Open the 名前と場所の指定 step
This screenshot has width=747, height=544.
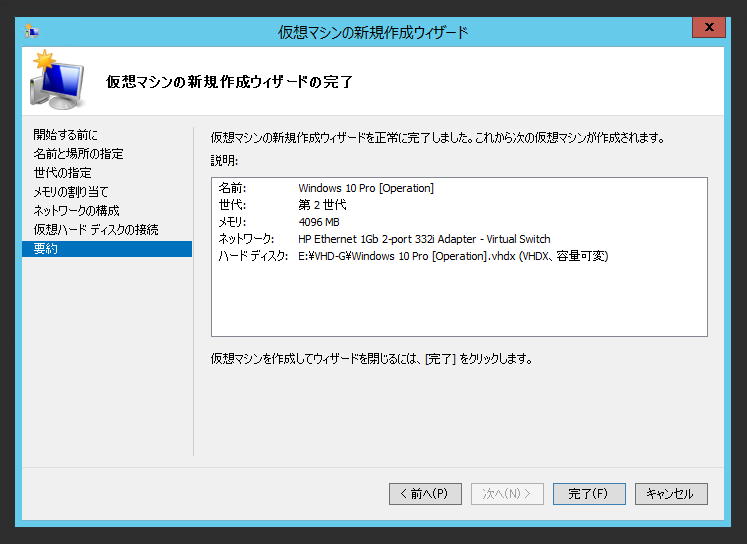(78, 154)
